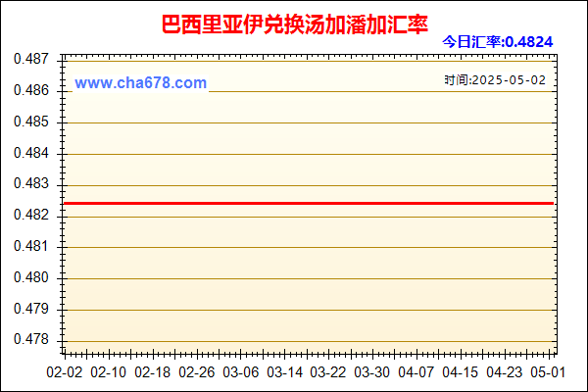Click x-axis date 04-15
Screen dimensions: 588x392
pyautogui.click(x=461, y=372)
